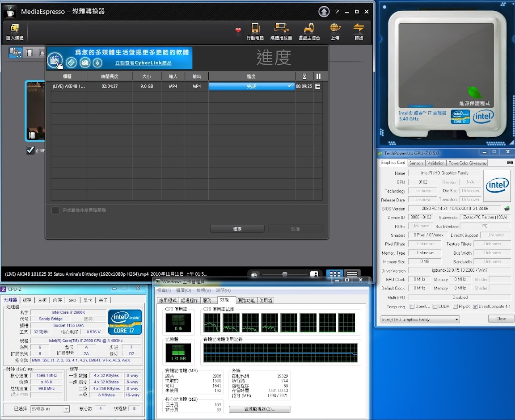The width and height of the screenshot is (515, 420).
Task: Enable the OpenCL checkbox in GPU-Z
Action: coord(412,307)
